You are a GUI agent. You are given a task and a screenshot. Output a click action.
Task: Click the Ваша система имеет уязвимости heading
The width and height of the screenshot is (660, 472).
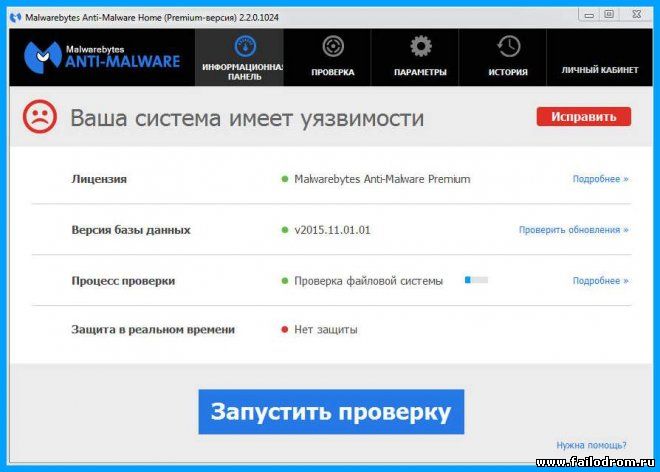[x=247, y=118]
